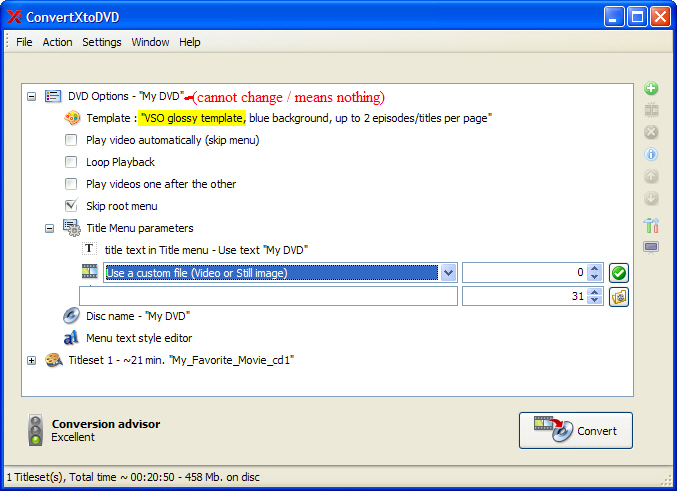Select Titleset 1 My_Favorite_Movie_cd1 row

[x=181, y=360]
